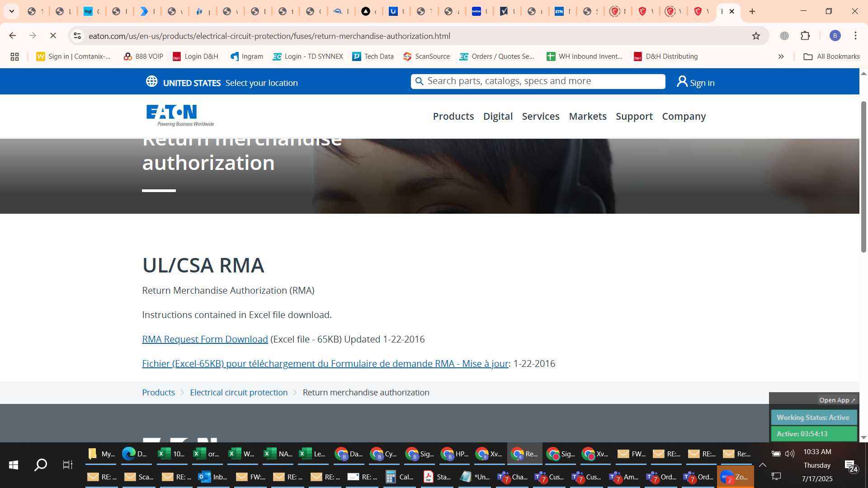This screenshot has height=488, width=868.
Task: Click Electrical circuit protection breadcrumb
Action: coord(239,393)
